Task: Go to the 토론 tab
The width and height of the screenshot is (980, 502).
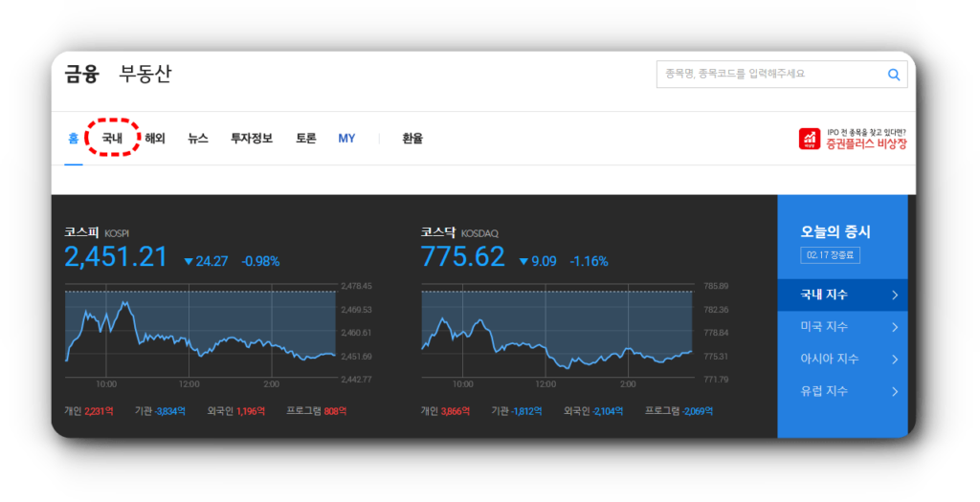Action: [x=305, y=139]
